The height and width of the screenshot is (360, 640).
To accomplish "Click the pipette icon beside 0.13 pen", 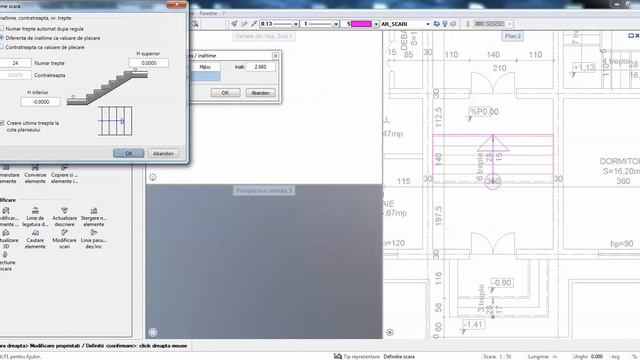I will [254, 24].
